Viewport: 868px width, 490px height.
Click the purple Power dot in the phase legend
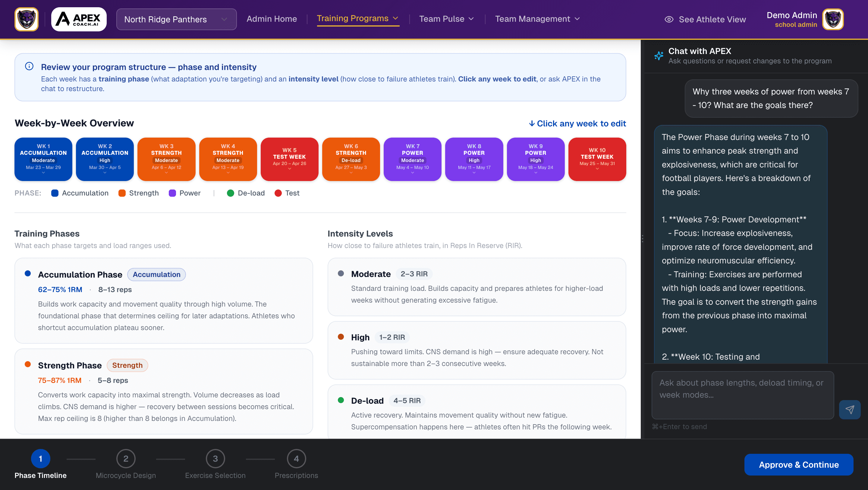[x=172, y=193]
